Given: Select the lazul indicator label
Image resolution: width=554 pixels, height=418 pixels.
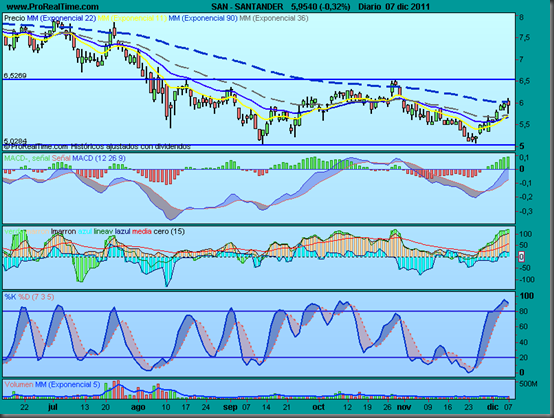Looking at the screenshot, I should 123,231.
